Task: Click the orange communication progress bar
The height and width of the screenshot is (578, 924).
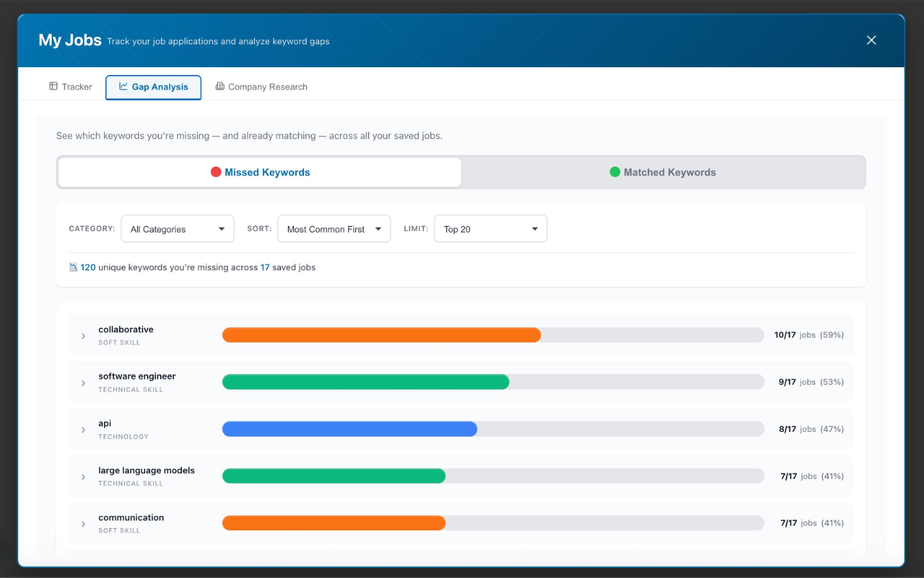Action: tap(334, 522)
